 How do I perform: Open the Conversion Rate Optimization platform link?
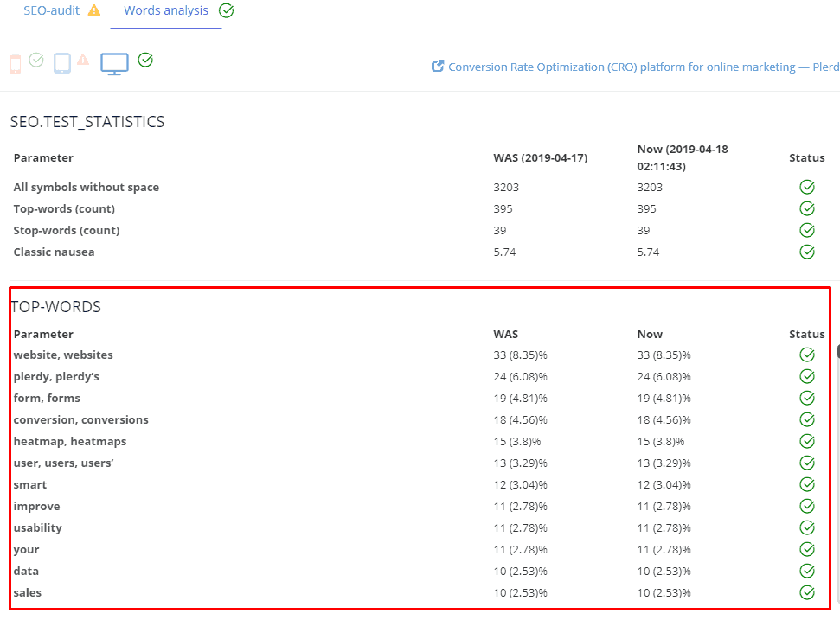pyautogui.click(x=644, y=67)
